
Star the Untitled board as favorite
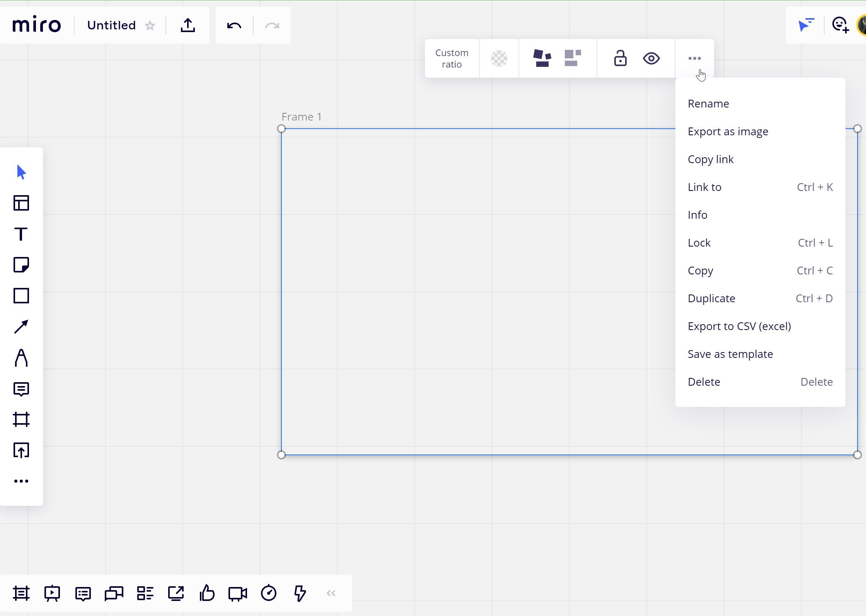pos(150,26)
